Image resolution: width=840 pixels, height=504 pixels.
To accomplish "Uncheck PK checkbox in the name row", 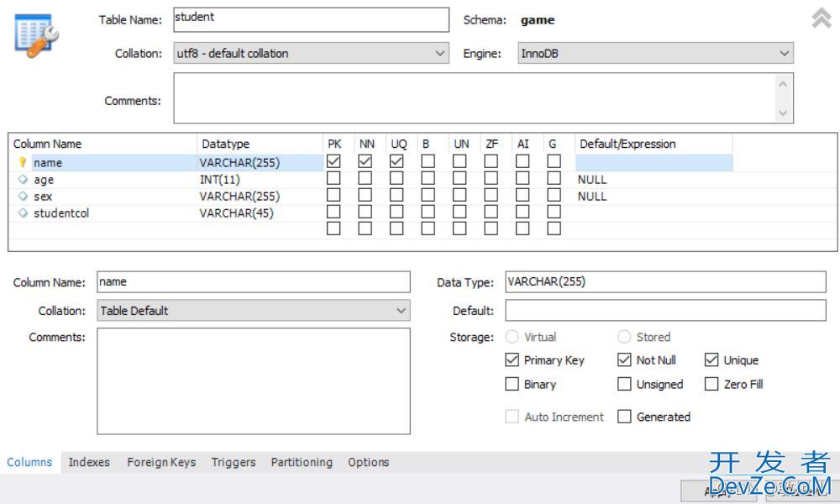I will pyautogui.click(x=333, y=160).
